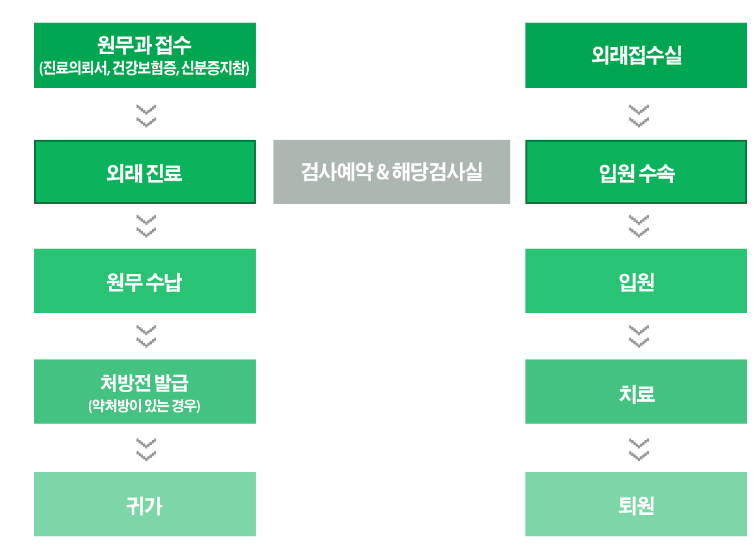Click chevron arrows below 처방전 발급 box
Screen dimensions: 756x559
(x=146, y=449)
